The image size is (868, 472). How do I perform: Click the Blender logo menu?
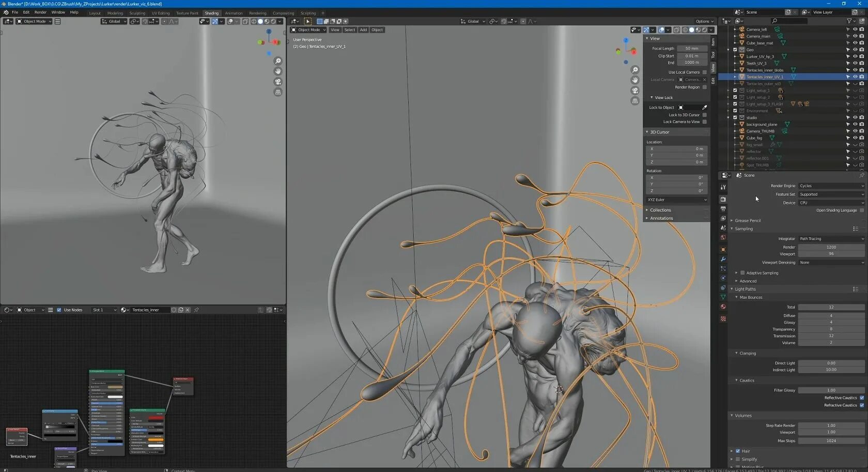point(6,12)
